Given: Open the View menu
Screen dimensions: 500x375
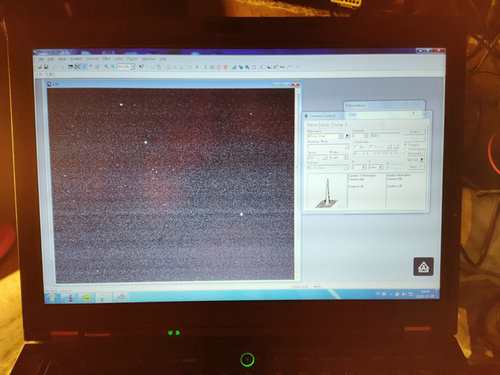Looking at the screenshot, I should coord(62,59).
